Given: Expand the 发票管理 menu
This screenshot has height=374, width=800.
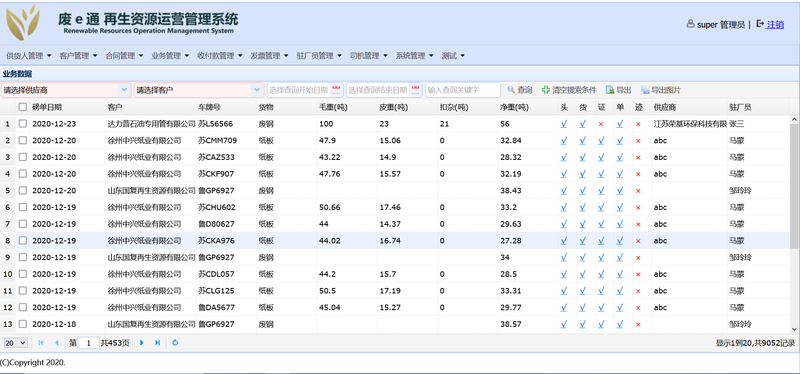Looking at the screenshot, I should (x=269, y=56).
